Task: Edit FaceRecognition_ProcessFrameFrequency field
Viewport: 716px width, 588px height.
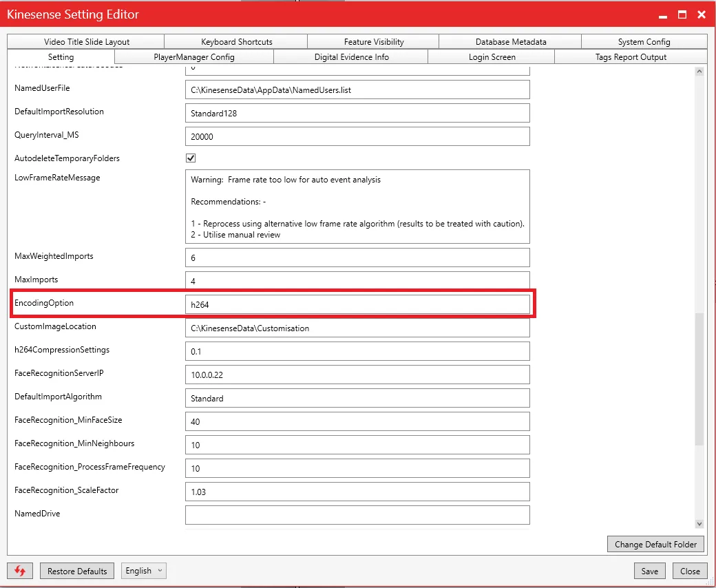Action: click(357, 468)
